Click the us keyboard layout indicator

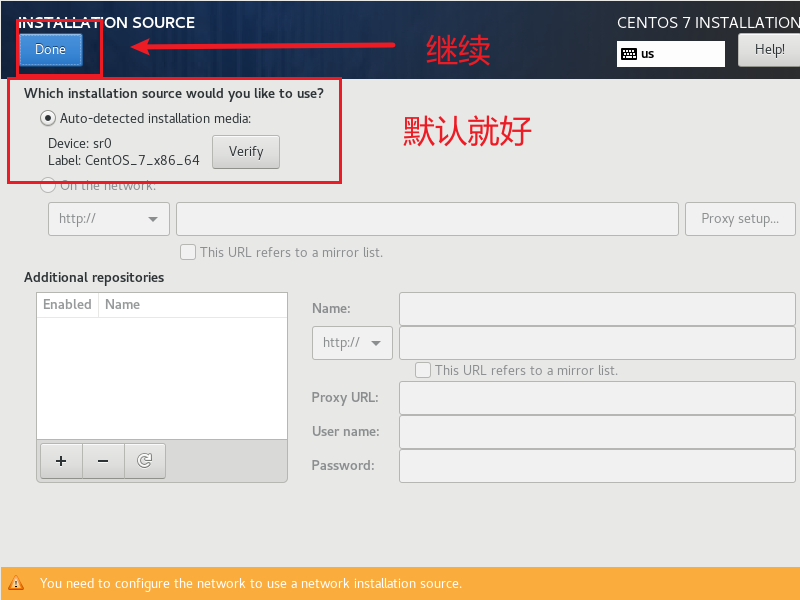click(x=670, y=54)
